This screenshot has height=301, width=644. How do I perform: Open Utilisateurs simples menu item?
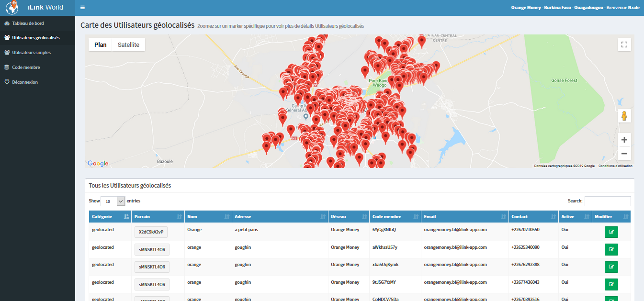tap(31, 53)
